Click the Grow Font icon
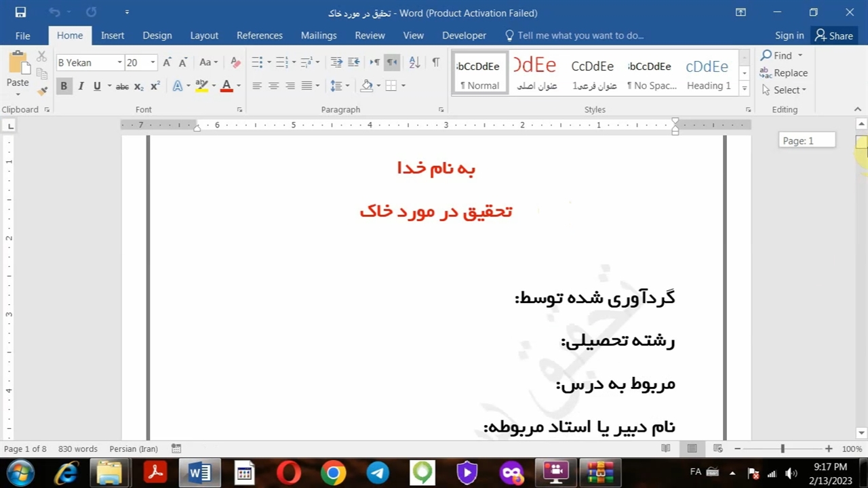Screen dimensions: 868x488 pyautogui.click(x=167, y=62)
